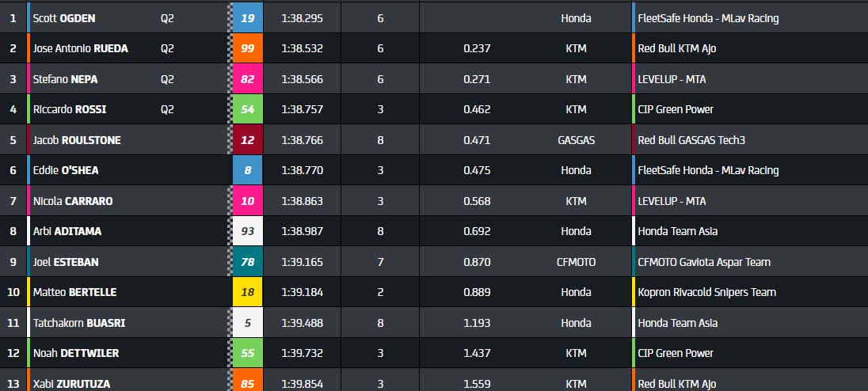The height and width of the screenshot is (391, 868).
Task: Click Scott Ogden's number 19 badge
Action: [x=247, y=18]
